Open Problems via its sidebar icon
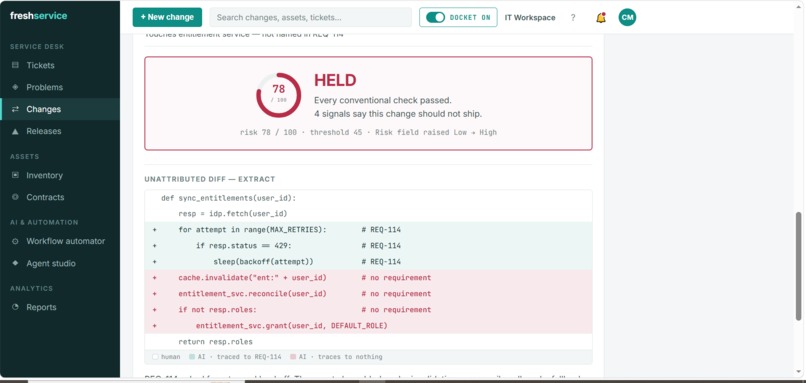The image size is (806, 383). click(x=15, y=87)
